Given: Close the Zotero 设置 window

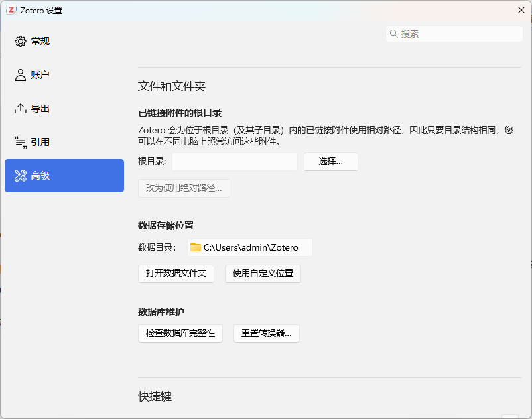Looking at the screenshot, I should pyautogui.click(x=521, y=10).
